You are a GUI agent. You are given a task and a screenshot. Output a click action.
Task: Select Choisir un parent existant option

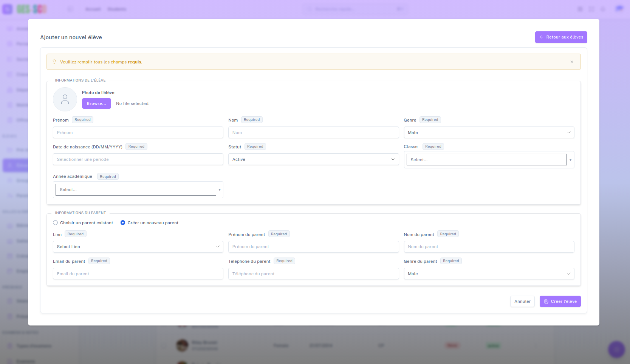point(56,223)
